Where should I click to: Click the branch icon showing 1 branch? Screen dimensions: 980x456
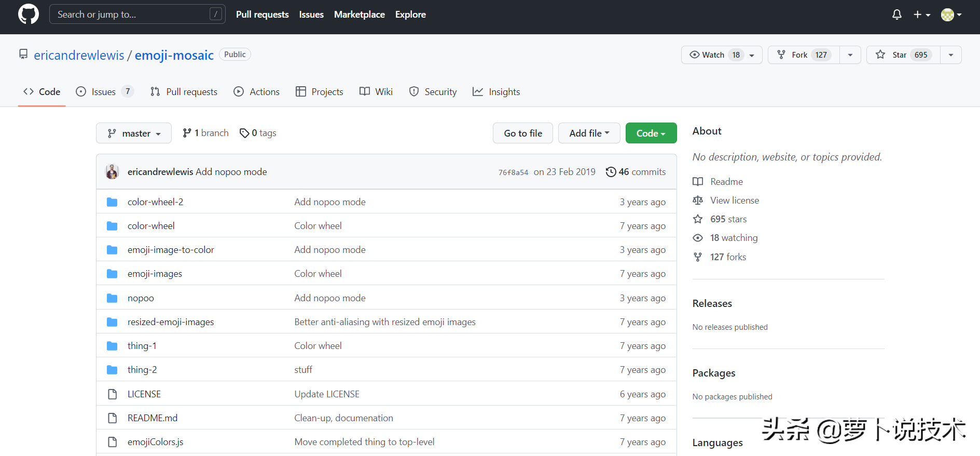coord(187,133)
